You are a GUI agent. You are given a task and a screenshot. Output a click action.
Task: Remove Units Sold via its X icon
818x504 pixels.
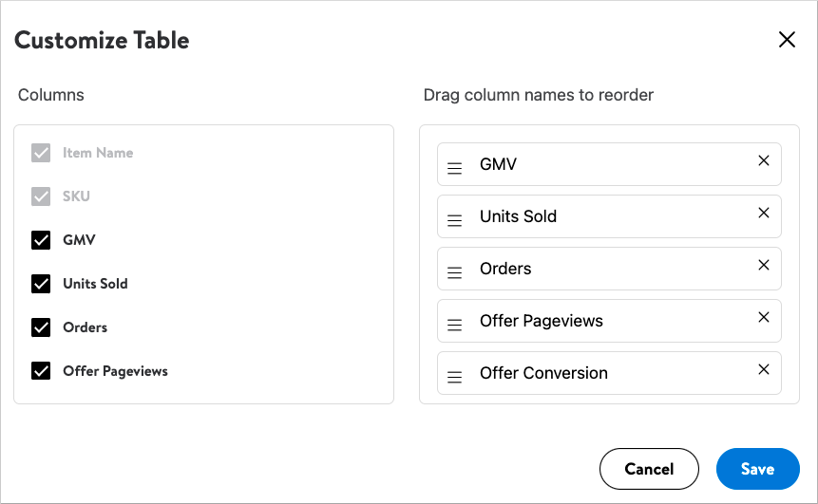click(764, 213)
